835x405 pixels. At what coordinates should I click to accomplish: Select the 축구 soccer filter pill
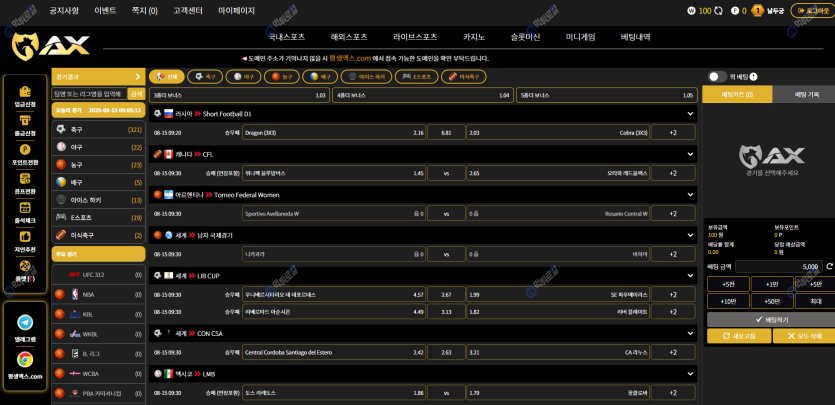(204, 76)
